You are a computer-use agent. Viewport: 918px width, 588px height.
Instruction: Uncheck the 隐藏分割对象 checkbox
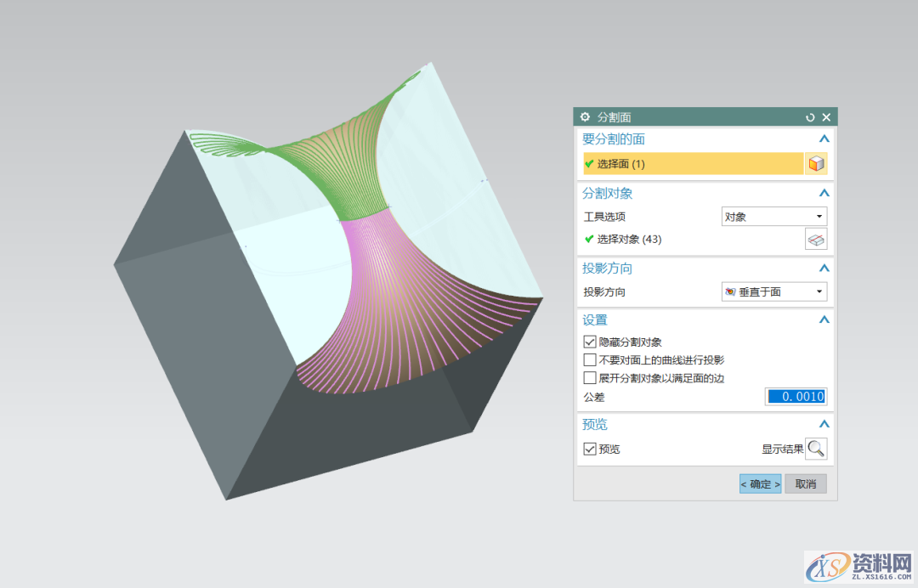point(590,342)
